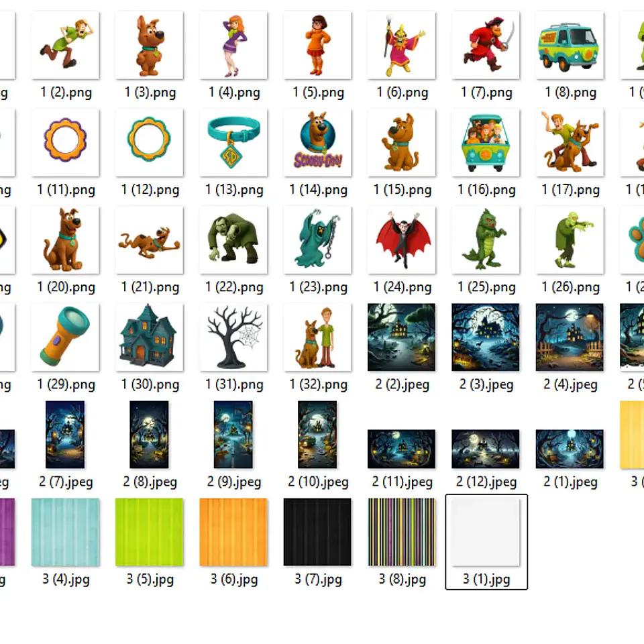Select the vampire character 1 (24).png
Screen dimensions: 644x644
tap(401, 240)
